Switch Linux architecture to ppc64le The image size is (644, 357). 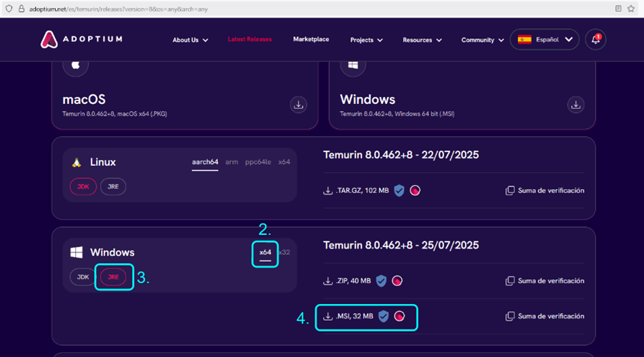258,162
